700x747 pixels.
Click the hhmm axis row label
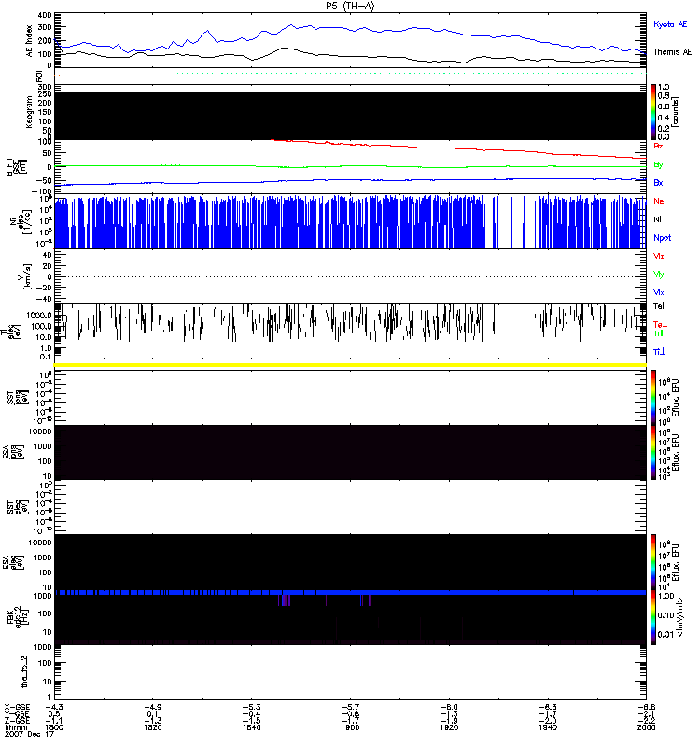click(14, 727)
